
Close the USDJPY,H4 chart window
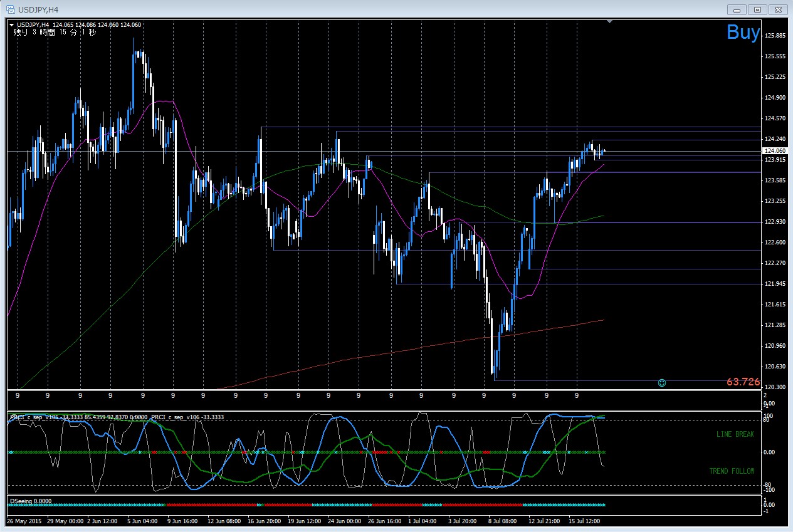(778, 9)
